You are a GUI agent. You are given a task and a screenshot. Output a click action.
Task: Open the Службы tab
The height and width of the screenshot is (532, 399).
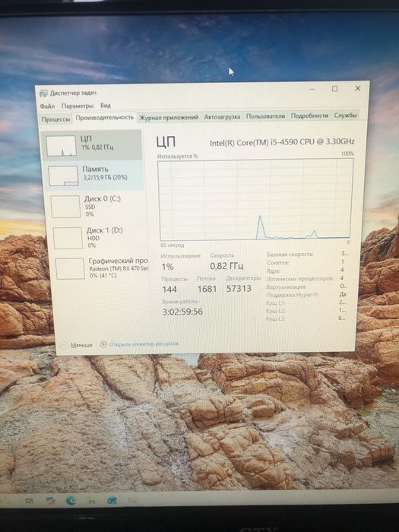coord(345,115)
